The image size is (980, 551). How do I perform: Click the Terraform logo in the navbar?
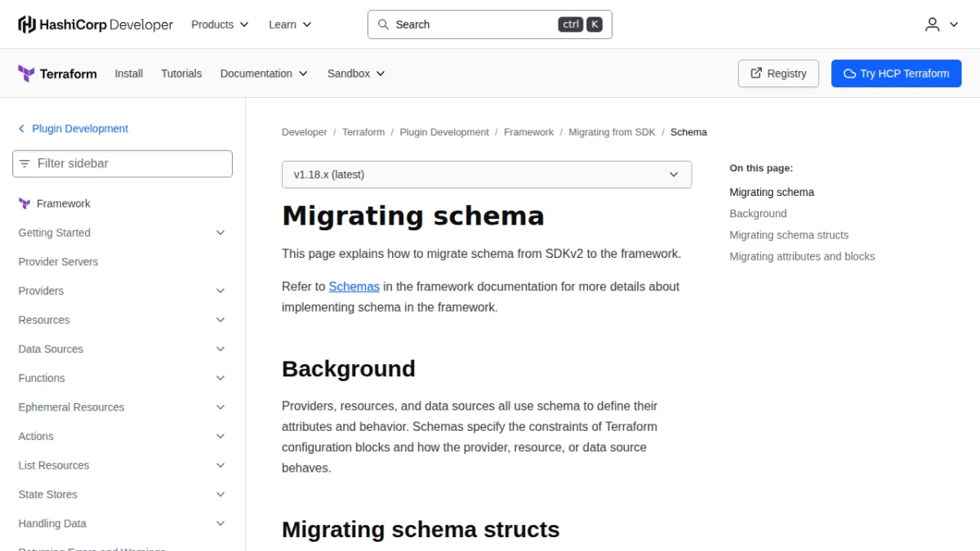click(x=57, y=73)
